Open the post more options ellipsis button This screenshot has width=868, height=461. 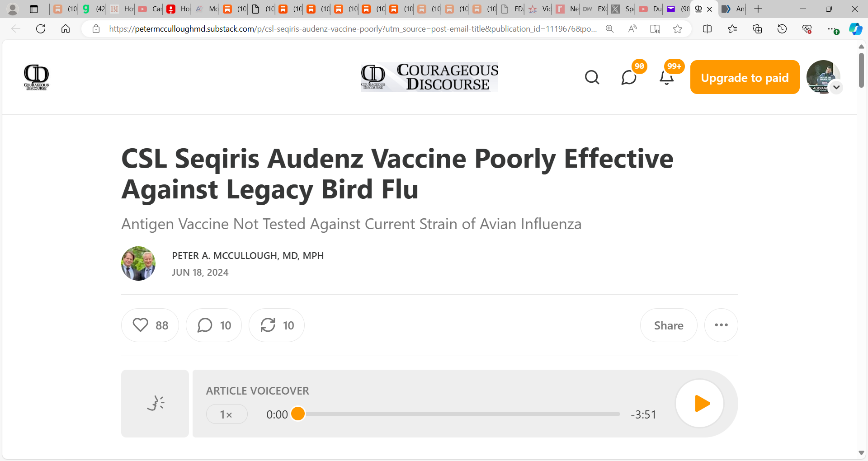[721, 325]
